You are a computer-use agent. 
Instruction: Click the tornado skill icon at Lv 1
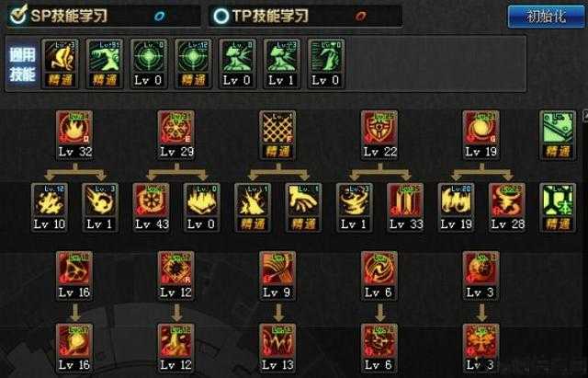(x=354, y=200)
